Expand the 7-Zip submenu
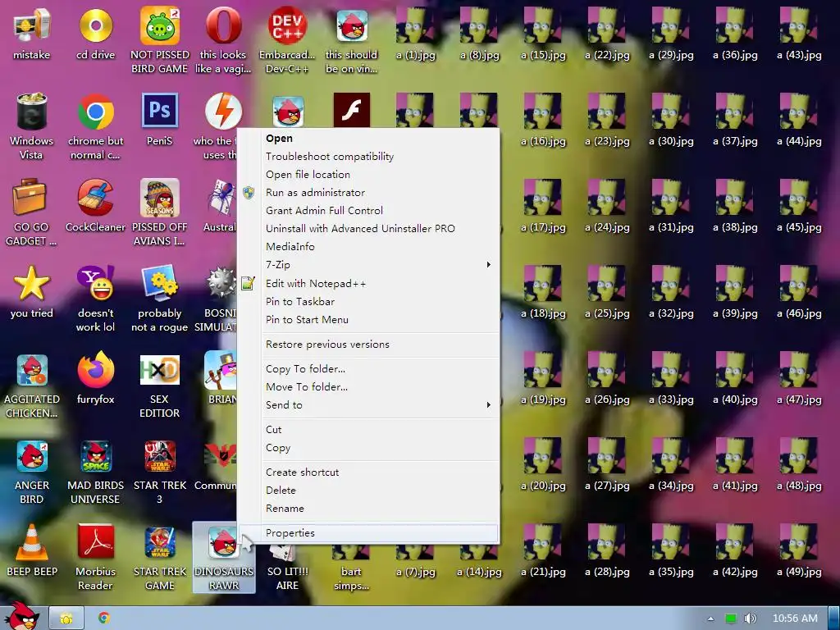 click(368, 265)
